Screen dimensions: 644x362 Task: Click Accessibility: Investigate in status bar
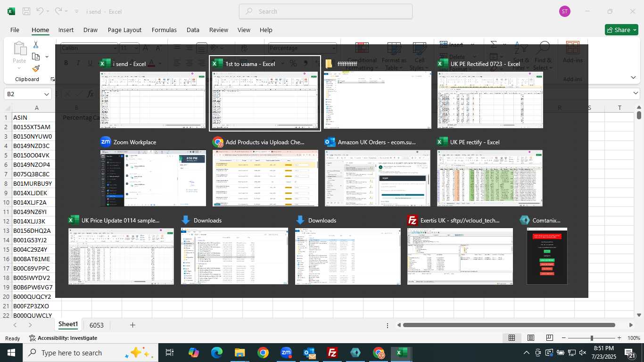[x=63, y=338]
